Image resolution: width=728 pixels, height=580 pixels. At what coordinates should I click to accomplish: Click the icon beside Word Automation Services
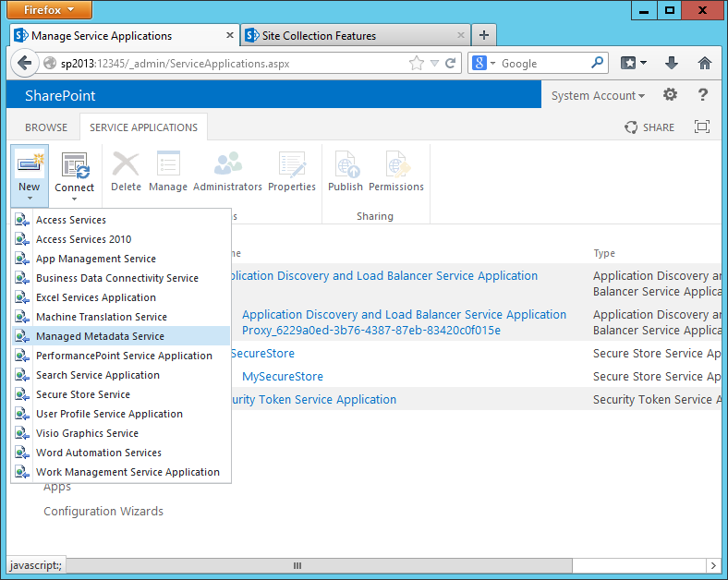click(x=22, y=453)
